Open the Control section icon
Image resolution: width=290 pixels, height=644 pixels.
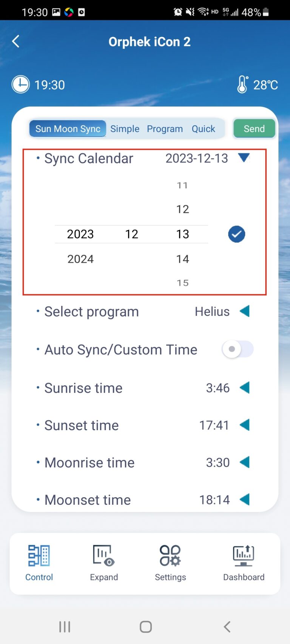(39, 556)
